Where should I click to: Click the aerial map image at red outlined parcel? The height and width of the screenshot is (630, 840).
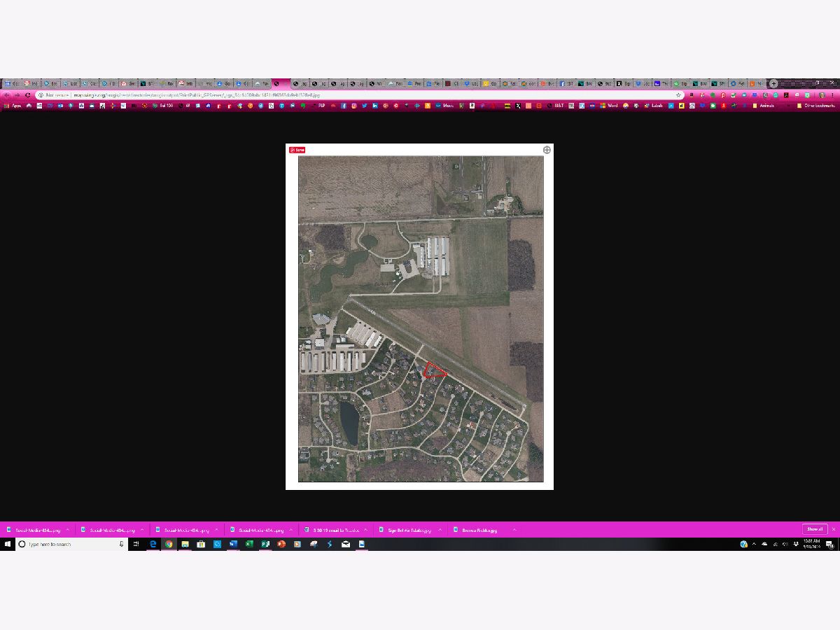coord(434,370)
